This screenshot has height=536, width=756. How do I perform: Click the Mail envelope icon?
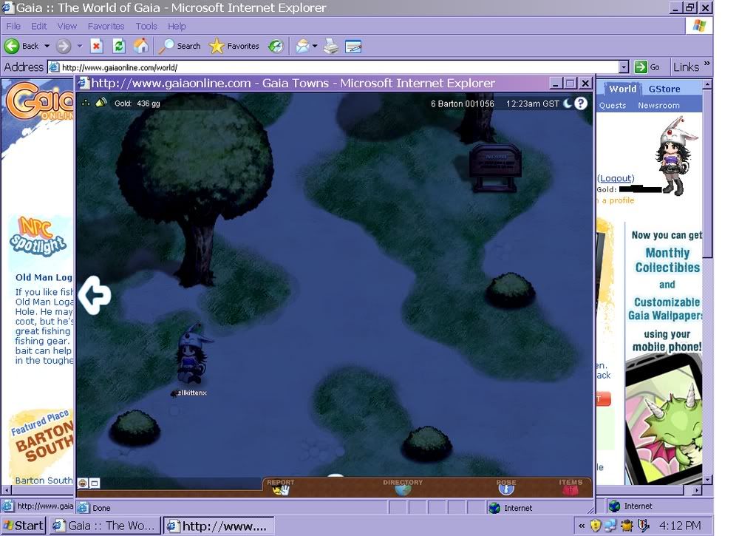[x=302, y=47]
